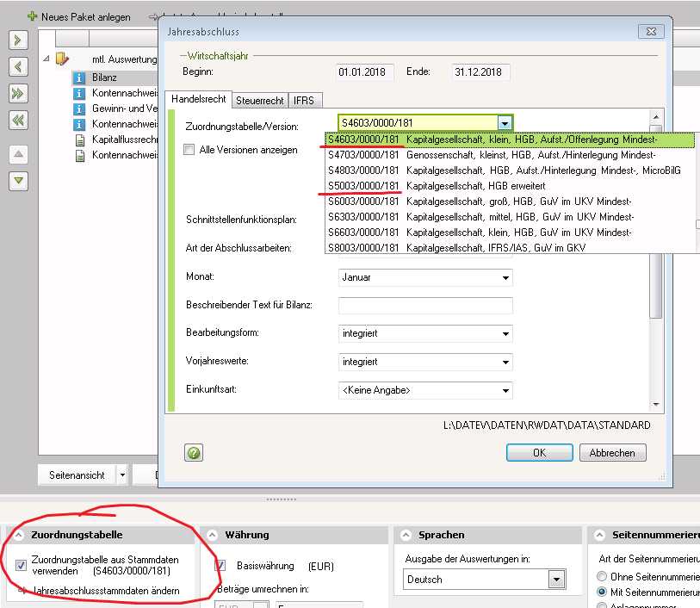Click the grey move-up triangle button
The height and width of the screenshot is (608, 700).
19,154
